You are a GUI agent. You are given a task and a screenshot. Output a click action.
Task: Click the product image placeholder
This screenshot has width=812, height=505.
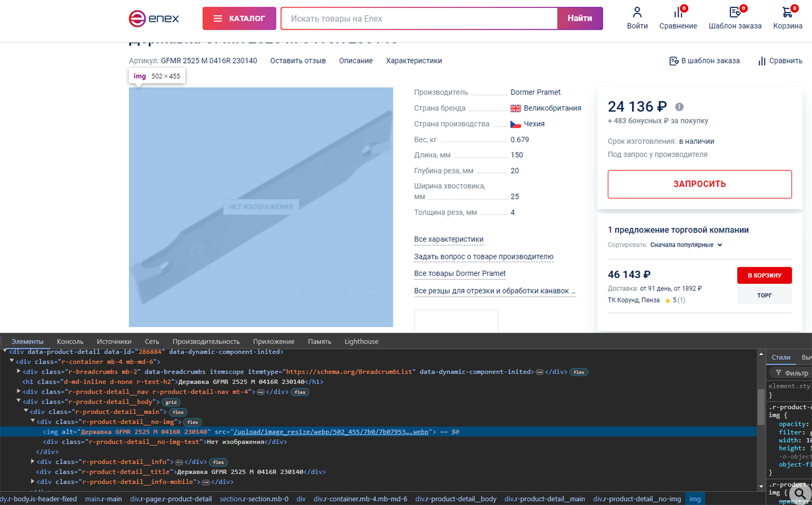(x=261, y=207)
